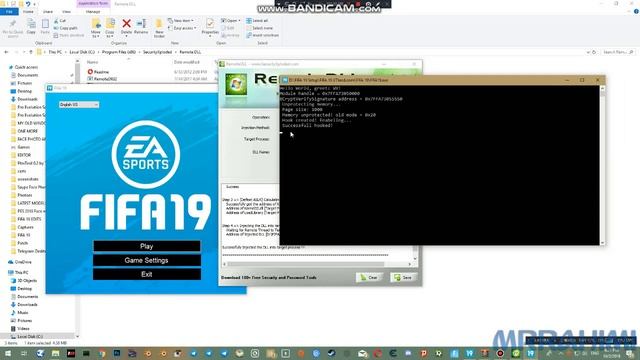Click the Copy to icon in ribbon
The width and height of the screenshot is (640, 360).
(110, 28)
